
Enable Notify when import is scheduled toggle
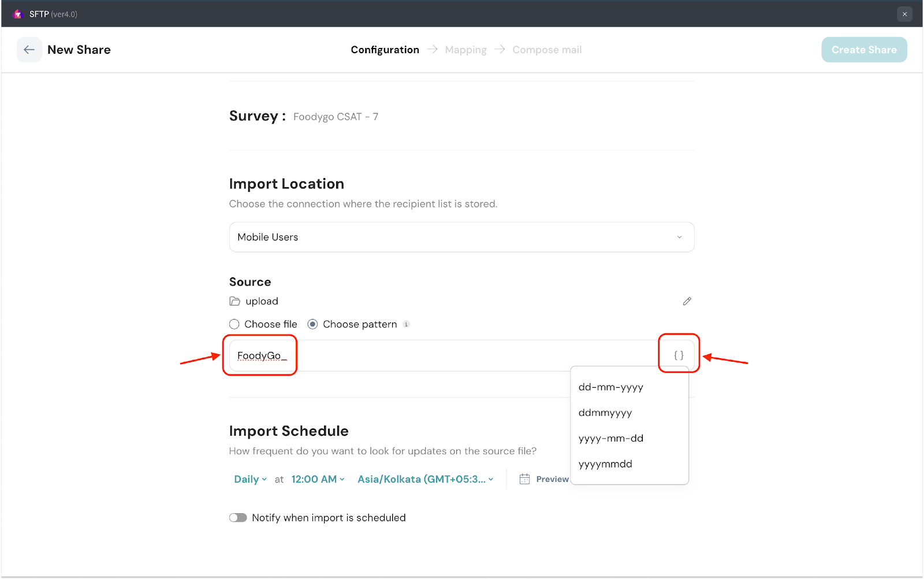[238, 518]
